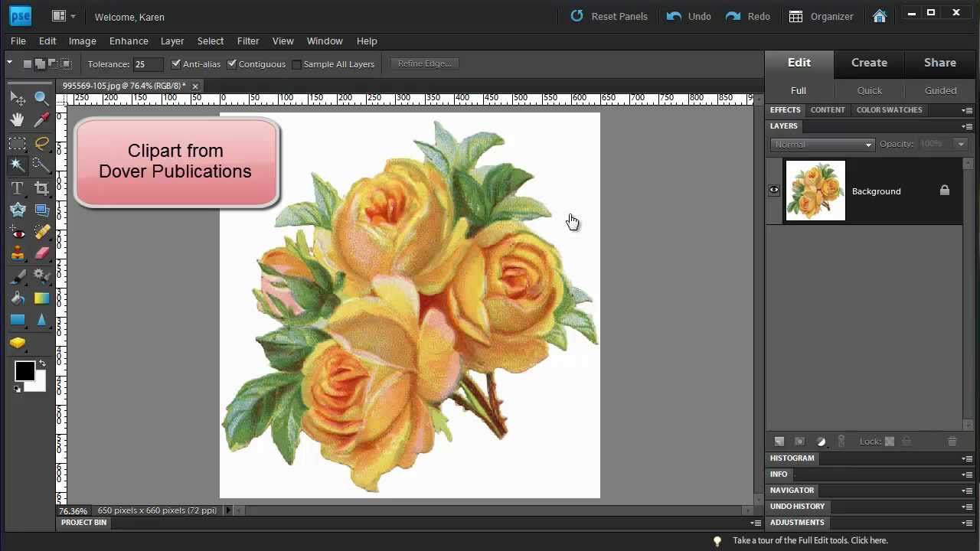Open the Filter menu
980x551 pixels.
pos(248,41)
